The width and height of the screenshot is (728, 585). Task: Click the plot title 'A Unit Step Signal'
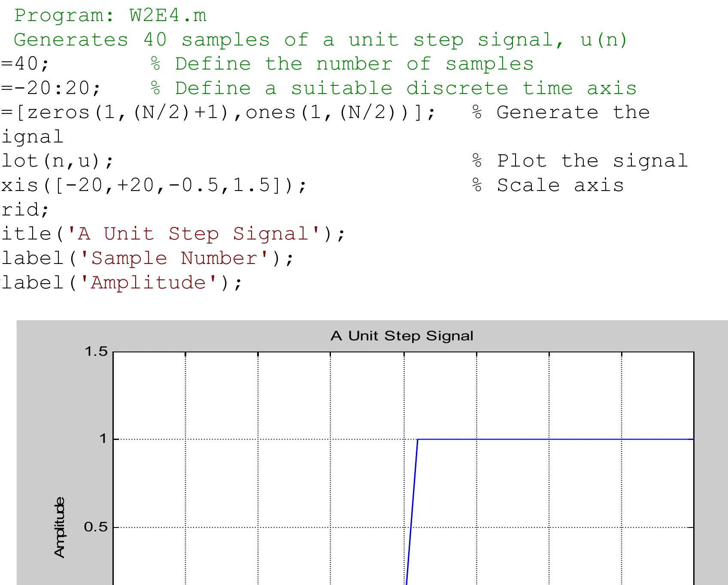402,336
